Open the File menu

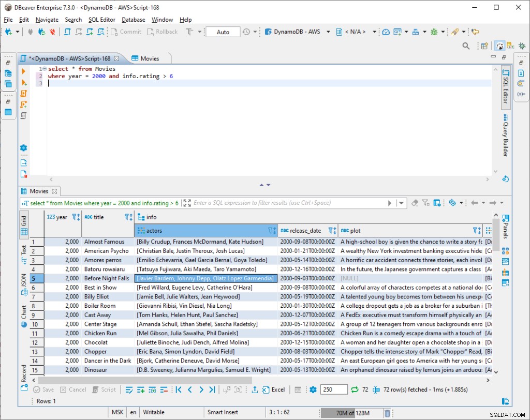[8, 20]
